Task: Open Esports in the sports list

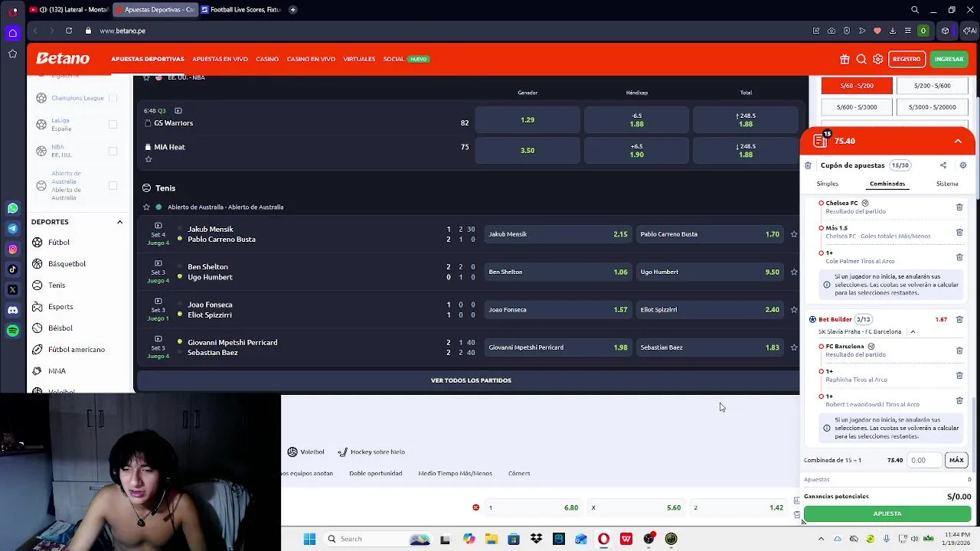Action: [x=60, y=307]
